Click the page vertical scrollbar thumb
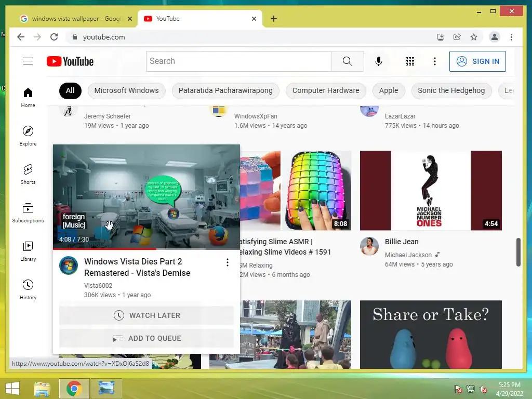Image resolution: width=532 pixels, height=399 pixels. (x=518, y=252)
